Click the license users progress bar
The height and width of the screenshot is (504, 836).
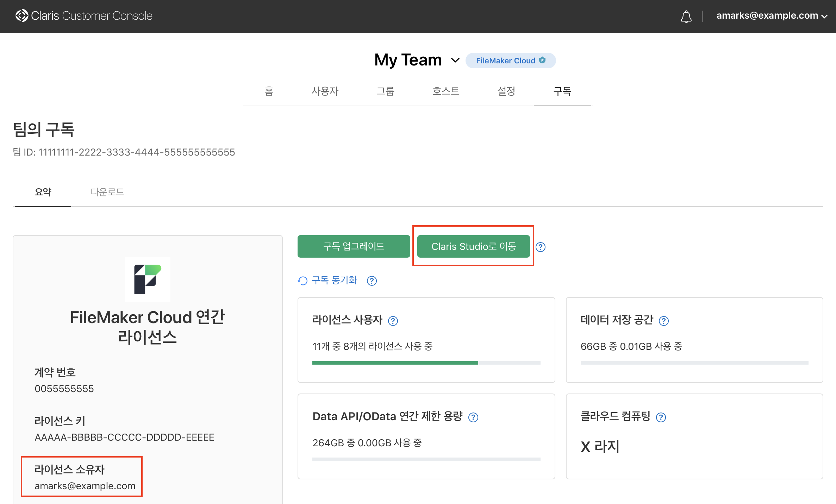click(426, 363)
